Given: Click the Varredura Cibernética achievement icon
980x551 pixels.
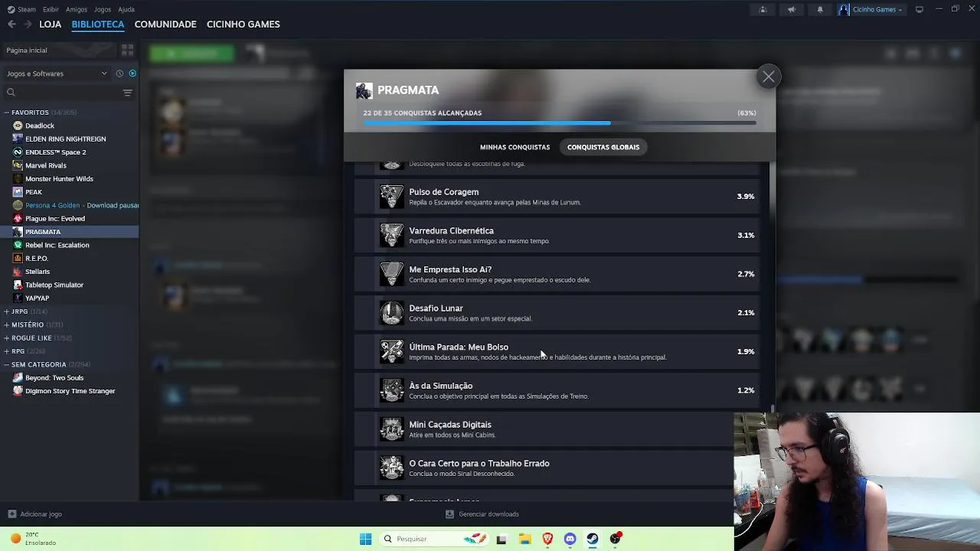Looking at the screenshot, I should coord(392,235).
